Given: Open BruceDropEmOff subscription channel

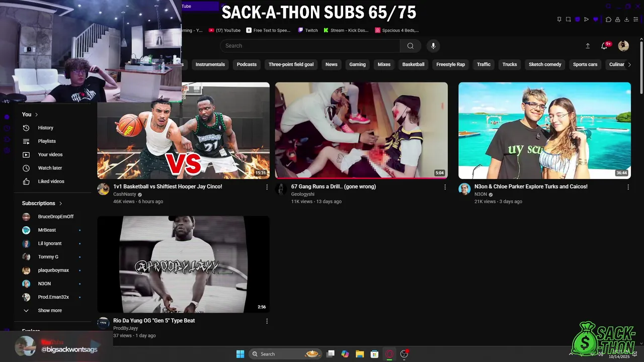Looking at the screenshot, I should [x=55, y=217].
